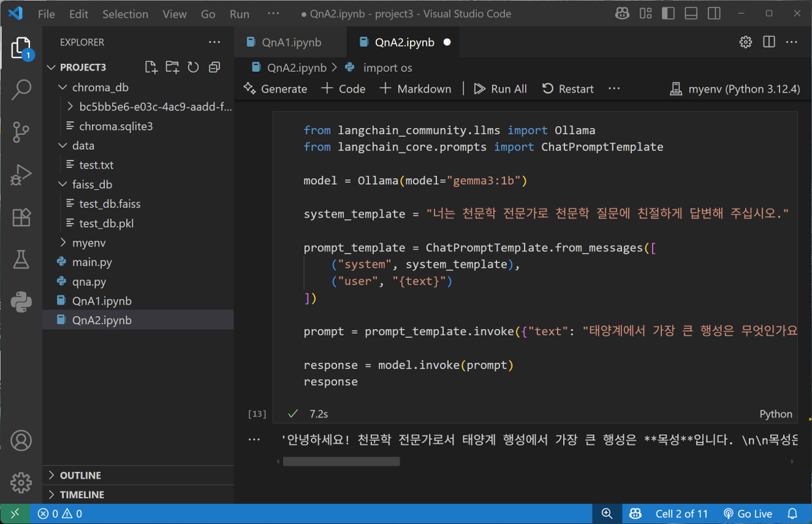812x524 pixels.
Task: Click the Generate button in notebook toolbar
Action: (x=275, y=89)
